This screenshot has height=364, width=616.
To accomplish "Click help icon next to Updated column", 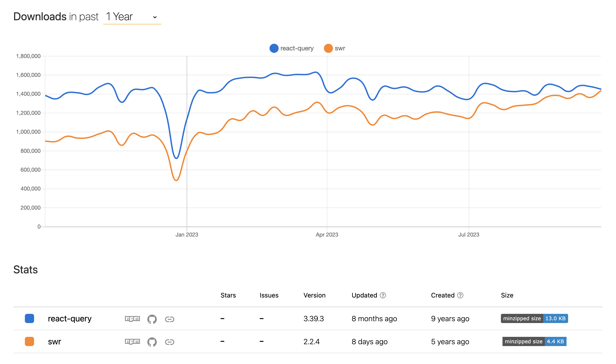I will [x=383, y=295].
